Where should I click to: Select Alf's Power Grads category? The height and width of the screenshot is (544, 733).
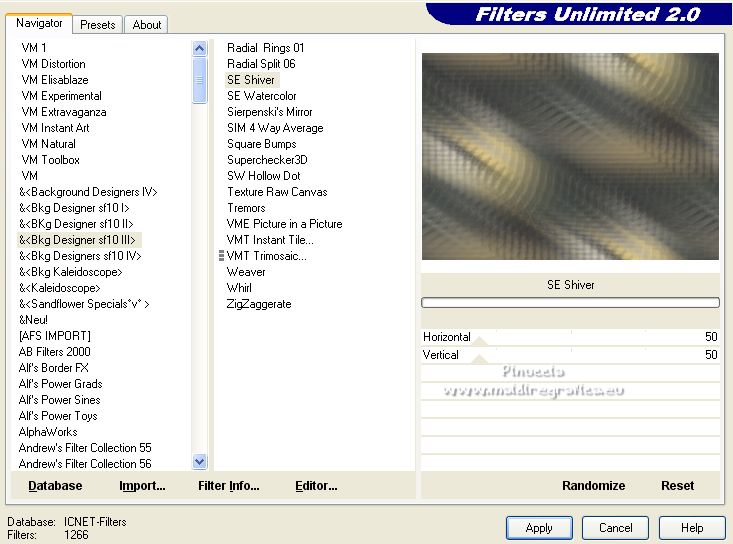click(60, 384)
